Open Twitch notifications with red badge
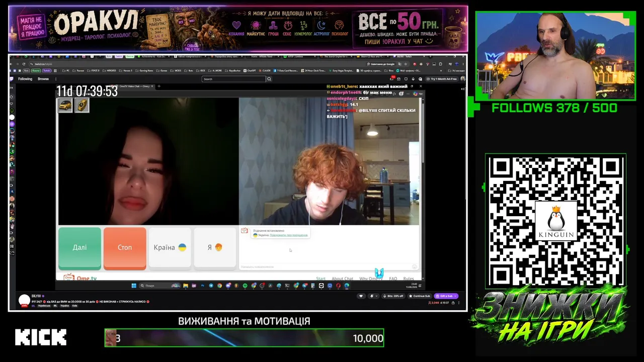 tap(392, 78)
